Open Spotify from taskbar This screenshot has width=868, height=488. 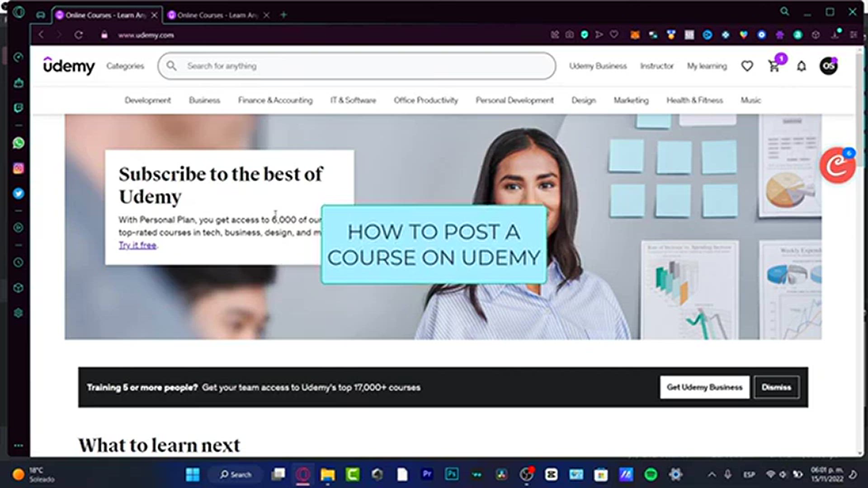click(x=651, y=474)
